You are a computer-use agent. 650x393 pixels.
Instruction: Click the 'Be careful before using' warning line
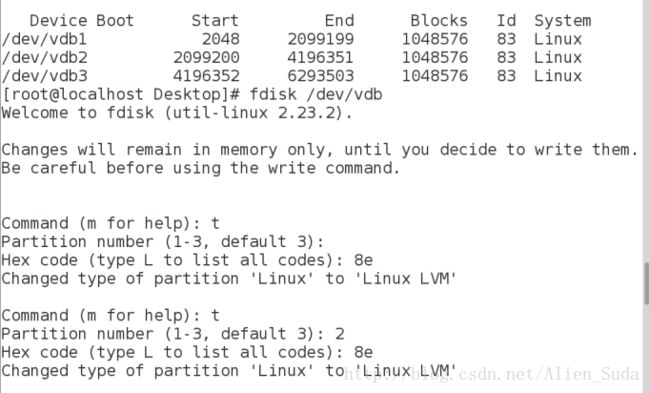tap(201, 168)
